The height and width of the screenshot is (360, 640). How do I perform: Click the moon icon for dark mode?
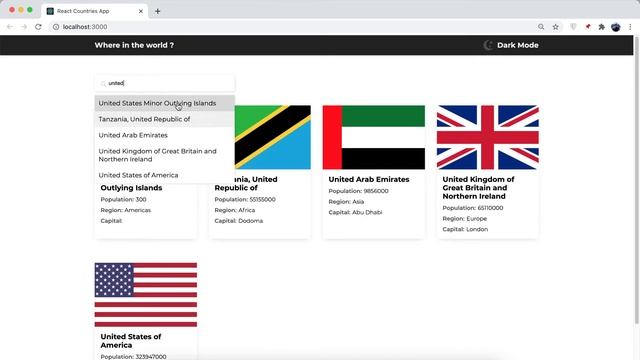(488, 45)
